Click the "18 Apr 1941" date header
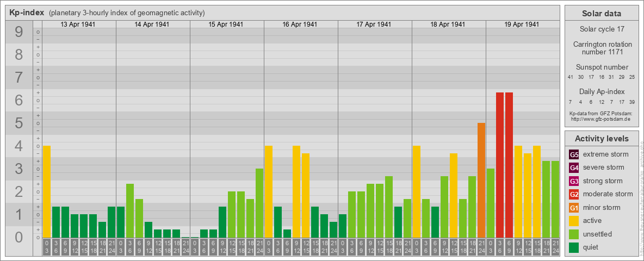The height and width of the screenshot is (261, 644). click(x=448, y=24)
